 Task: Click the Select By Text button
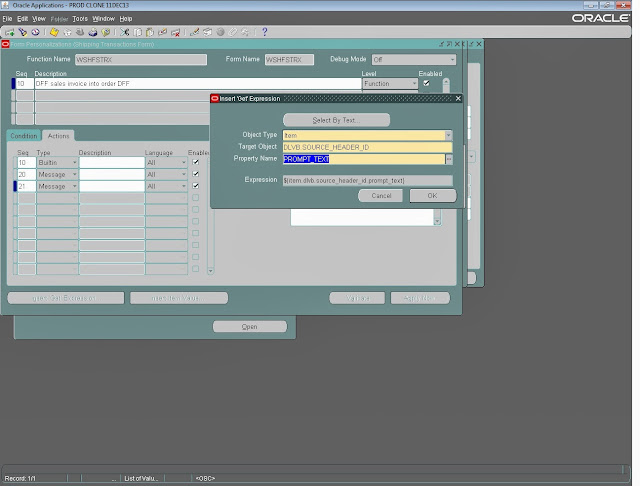pyautogui.click(x=336, y=120)
